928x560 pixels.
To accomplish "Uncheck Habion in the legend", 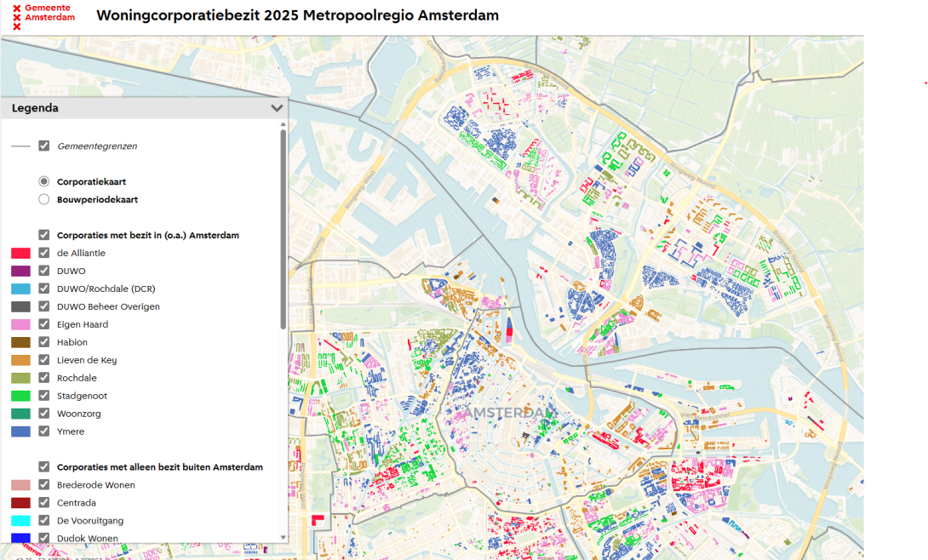I will click(43, 342).
